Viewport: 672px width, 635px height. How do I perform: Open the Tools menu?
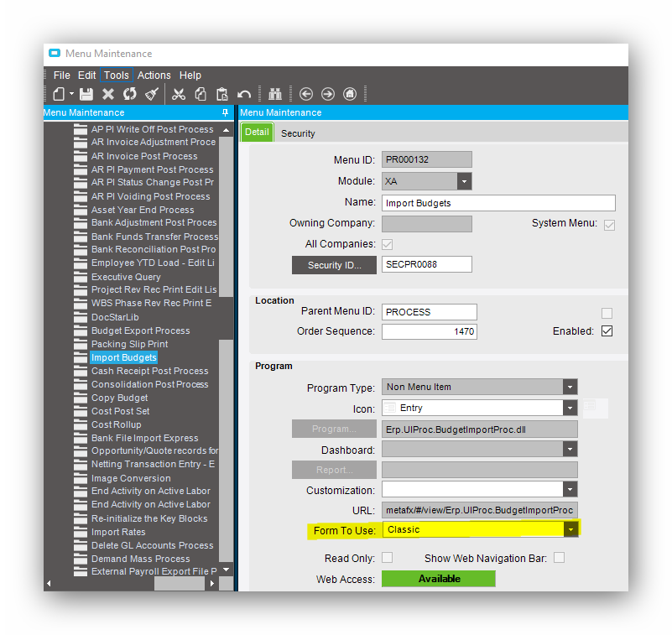click(x=117, y=75)
